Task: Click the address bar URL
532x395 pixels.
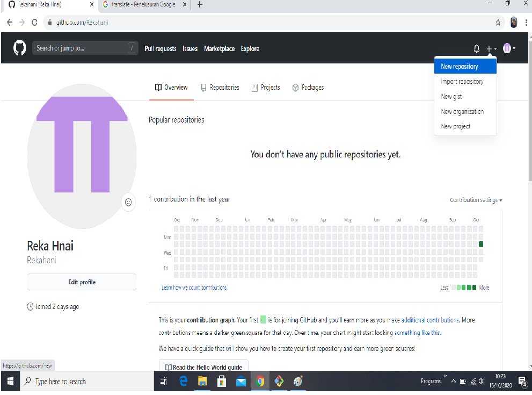Action: click(82, 23)
